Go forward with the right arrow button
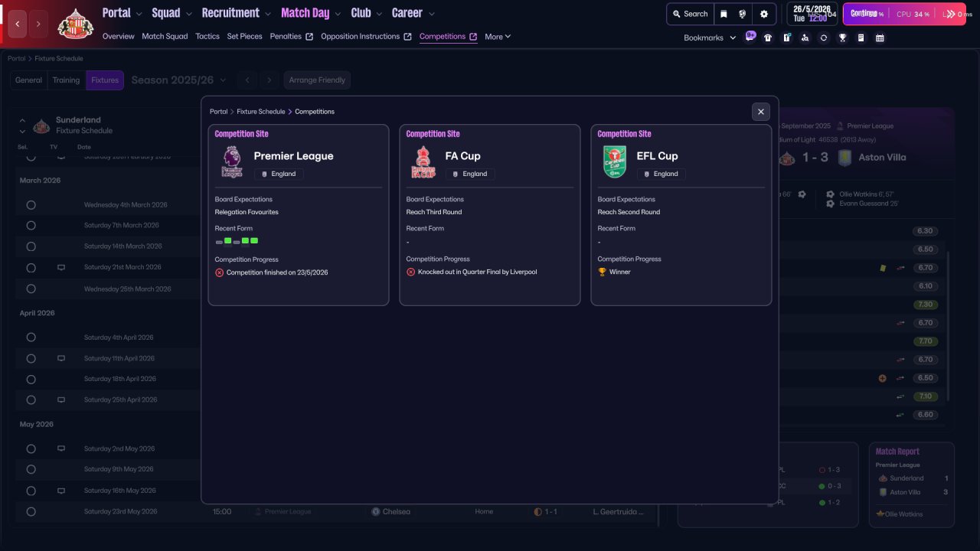Viewport: 980px width, 551px height. point(38,24)
